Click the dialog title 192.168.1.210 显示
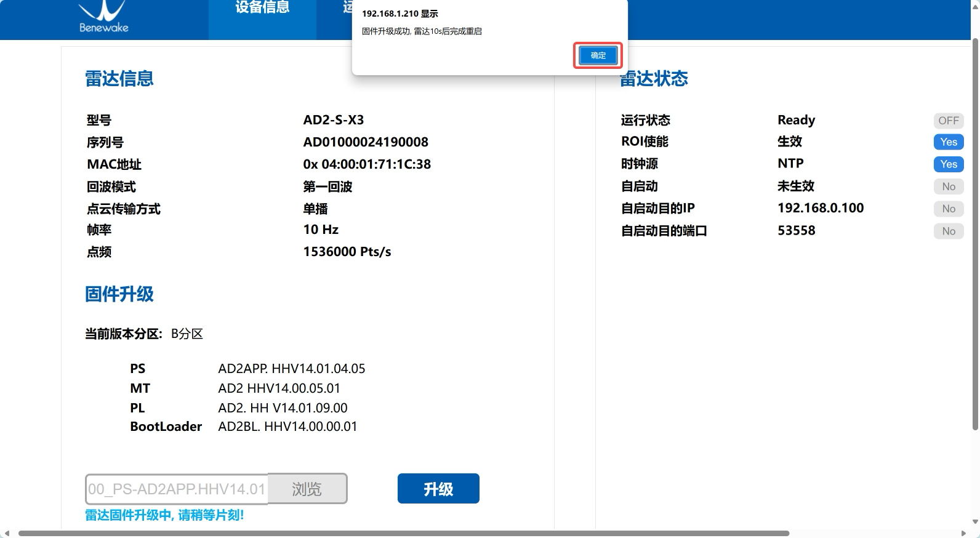Screen dimensions: 980x538 (400, 14)
